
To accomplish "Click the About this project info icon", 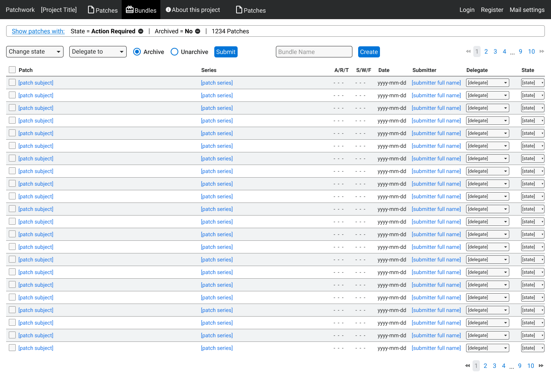I will click(x=168, y=10).
